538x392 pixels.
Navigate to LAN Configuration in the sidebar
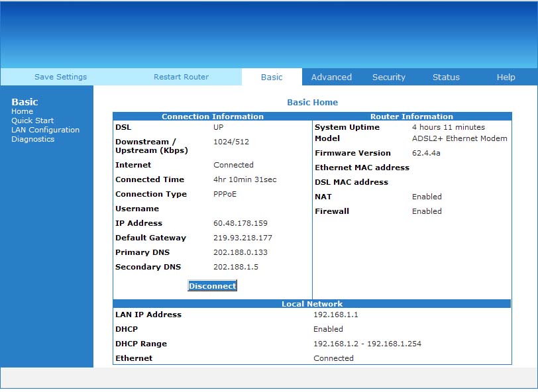click(x=45, y=130)
